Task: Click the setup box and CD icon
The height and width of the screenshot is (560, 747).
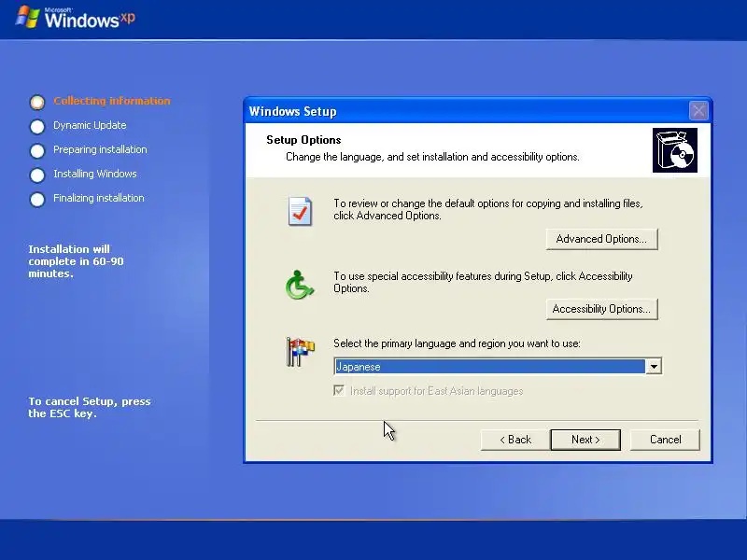Action: [674, 150]
